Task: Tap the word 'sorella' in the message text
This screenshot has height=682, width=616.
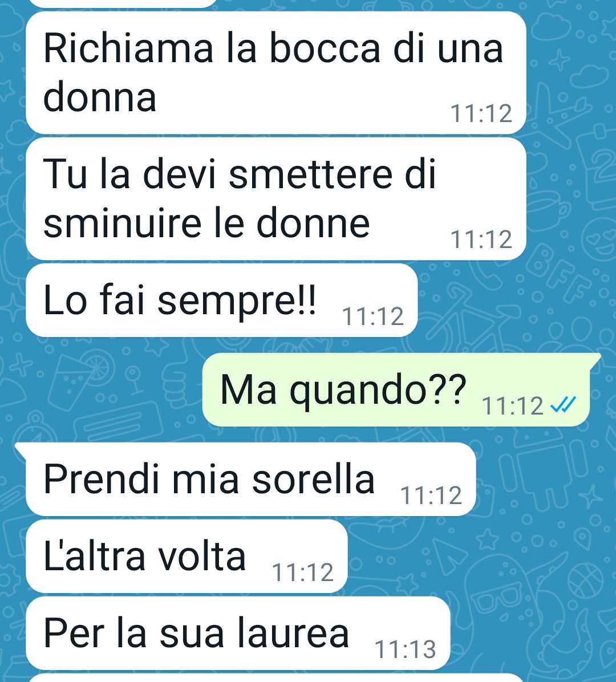Action: (313, 479)
